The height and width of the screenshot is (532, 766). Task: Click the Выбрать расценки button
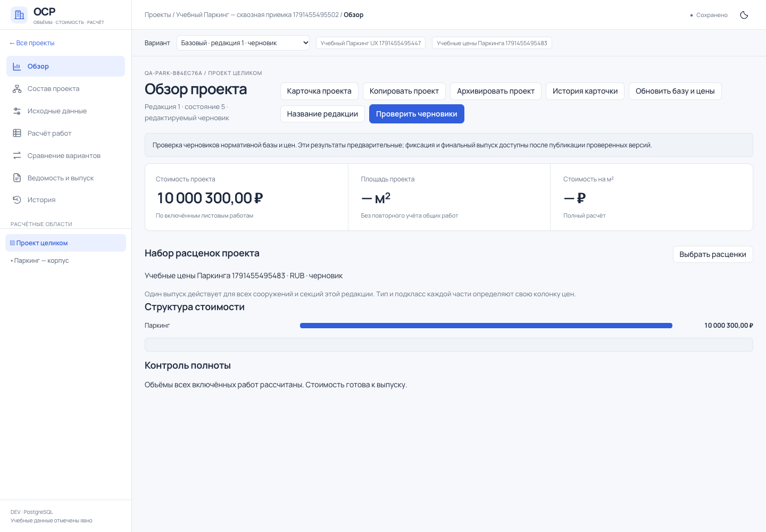pyautogui.click(x=713, y=254)
